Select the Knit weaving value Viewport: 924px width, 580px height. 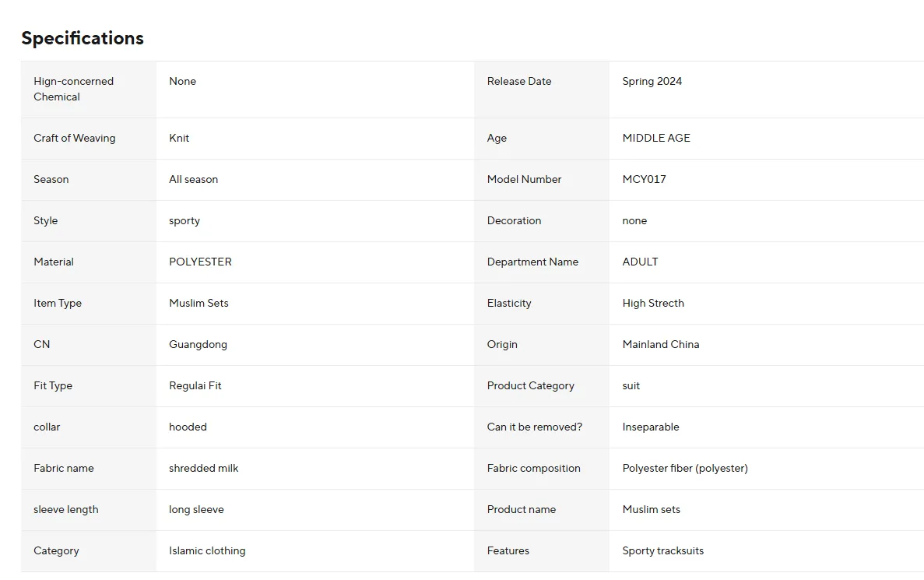(x=179, y=138)
